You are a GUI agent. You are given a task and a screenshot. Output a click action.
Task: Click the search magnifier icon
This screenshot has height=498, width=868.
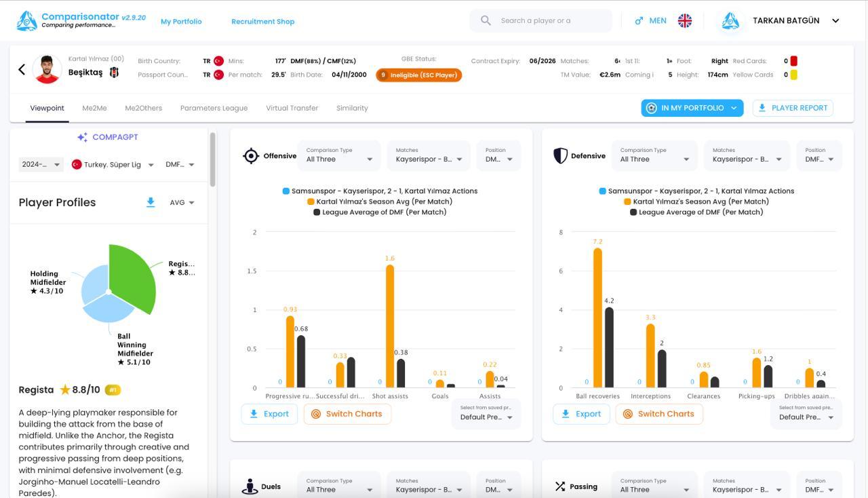coord(486,20)
